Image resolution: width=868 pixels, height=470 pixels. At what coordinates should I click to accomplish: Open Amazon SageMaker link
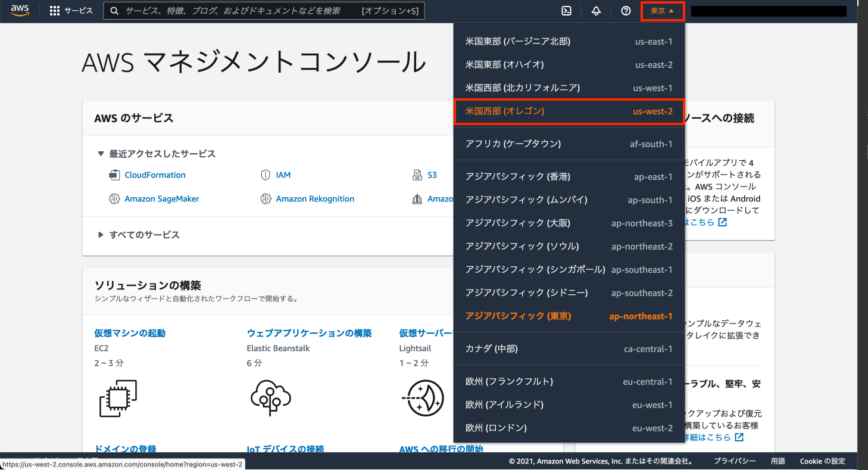pos(162,199)
